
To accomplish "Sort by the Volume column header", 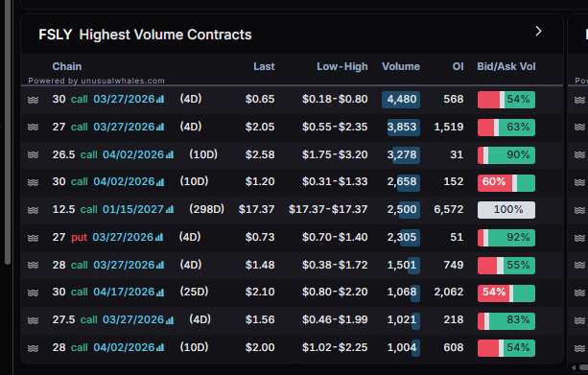I will [x=401, y=66].
